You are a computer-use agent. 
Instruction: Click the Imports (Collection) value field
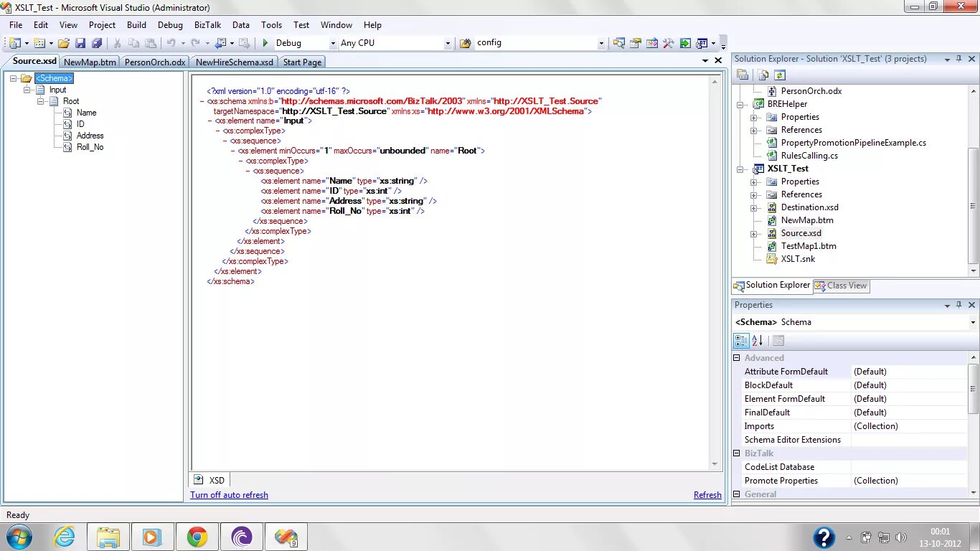[908, 426]
